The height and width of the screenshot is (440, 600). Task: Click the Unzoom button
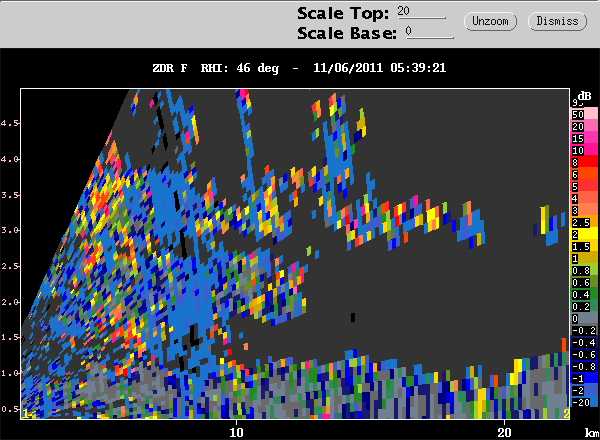490,21
